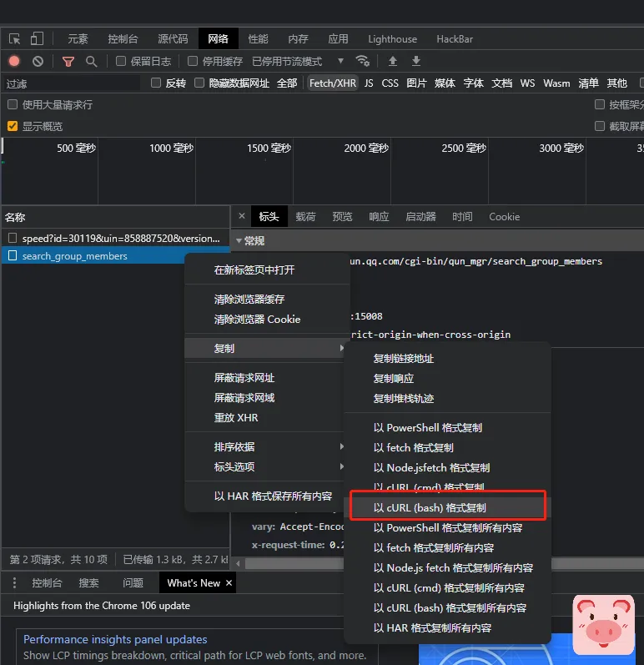Choose 复制响应 from submenu
644x665 pixels.
448,378
